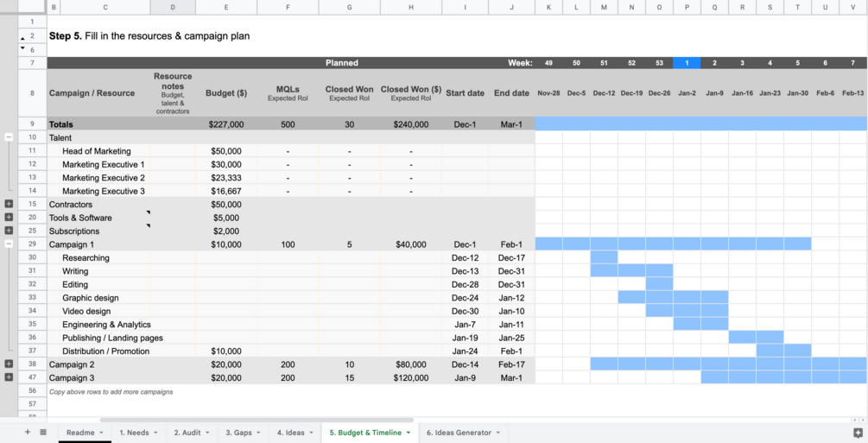
Task: Click the Step 5 heading cell
Action: pyautogui.click(x=149, y=36)
